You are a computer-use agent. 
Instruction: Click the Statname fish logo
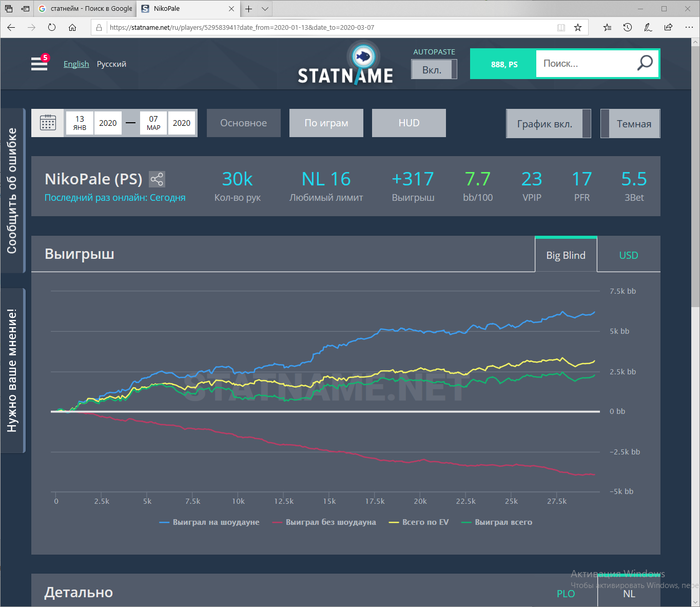(x=363, y=56)
